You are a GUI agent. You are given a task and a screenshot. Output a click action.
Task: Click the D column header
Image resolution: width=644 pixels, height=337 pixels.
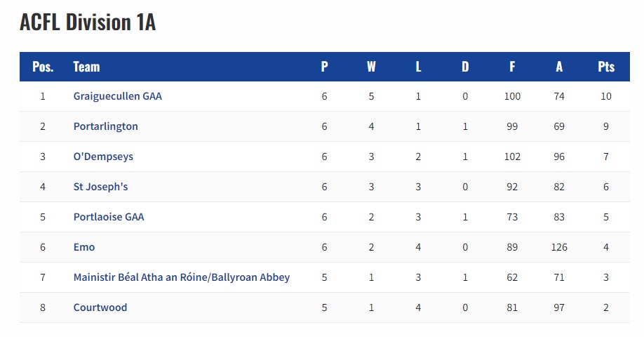coord(465,67)
